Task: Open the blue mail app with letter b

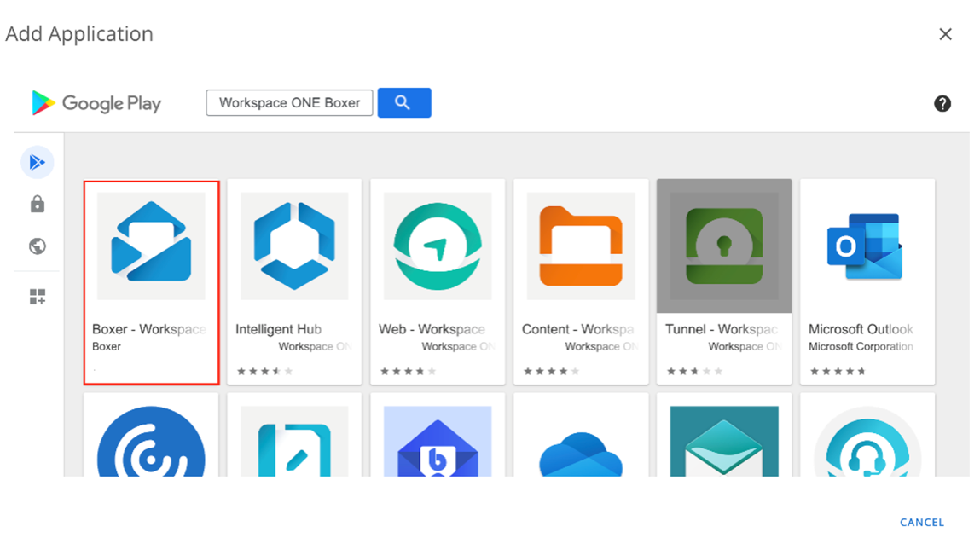Action: click(x=437, y=439)
